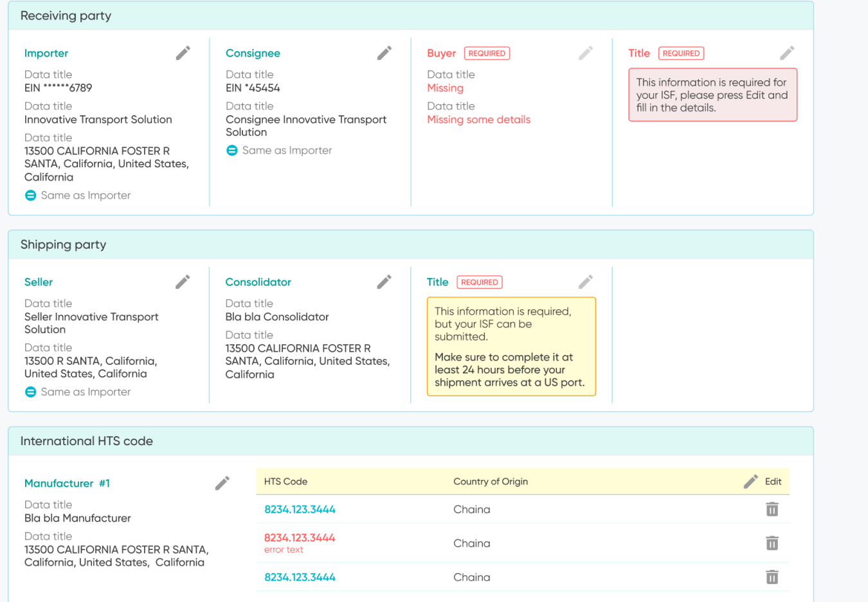Click the Buyer REQUIRED badge
This screenshot has height=602, width=868.
(x=487, y=53)
